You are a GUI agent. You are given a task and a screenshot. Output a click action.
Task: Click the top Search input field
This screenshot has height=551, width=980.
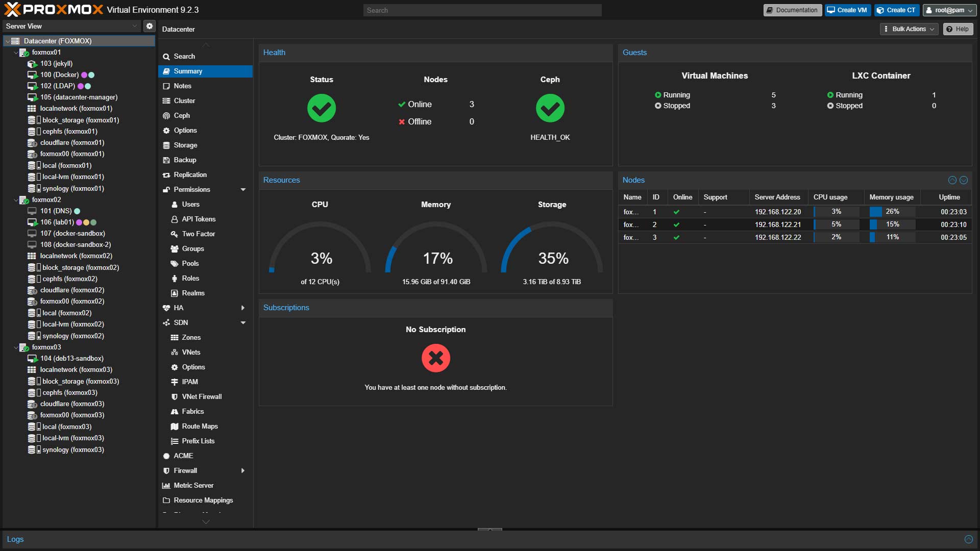(482, 10)
